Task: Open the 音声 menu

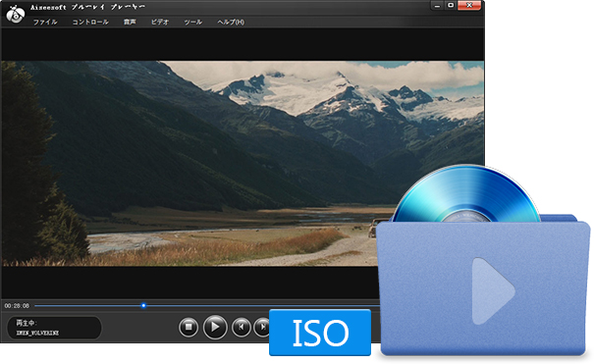Action: click(x=130, y=22)
